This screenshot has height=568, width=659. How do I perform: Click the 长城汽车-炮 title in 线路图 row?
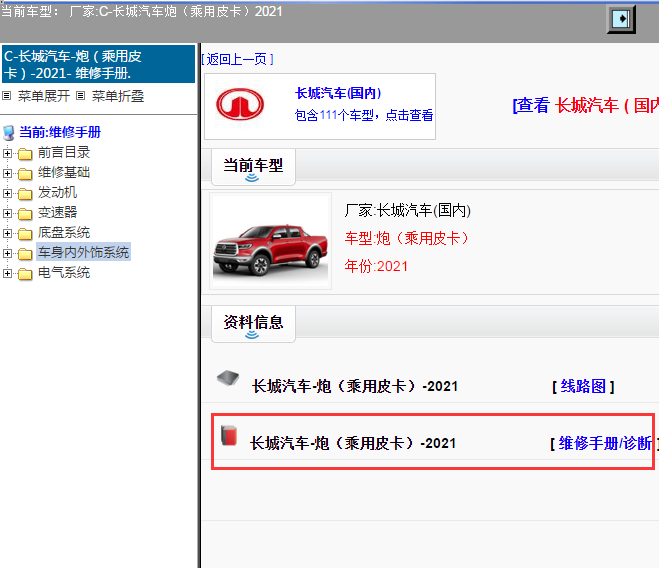point(355,386)
